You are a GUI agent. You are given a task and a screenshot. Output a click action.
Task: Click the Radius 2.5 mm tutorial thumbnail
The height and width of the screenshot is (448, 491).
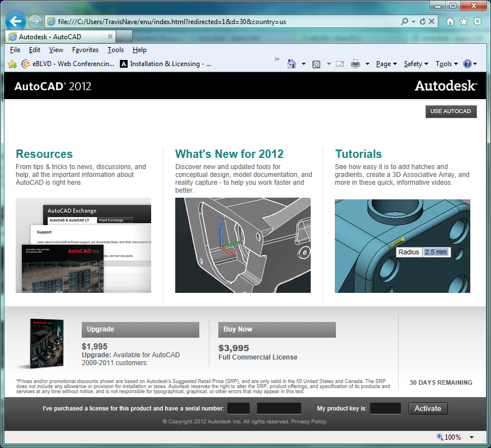tap(403, 246)
